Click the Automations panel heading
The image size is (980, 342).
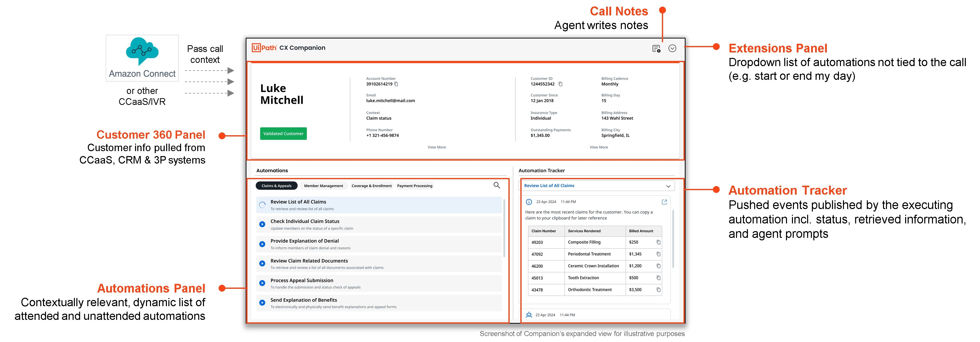click(x=272, y=171)
